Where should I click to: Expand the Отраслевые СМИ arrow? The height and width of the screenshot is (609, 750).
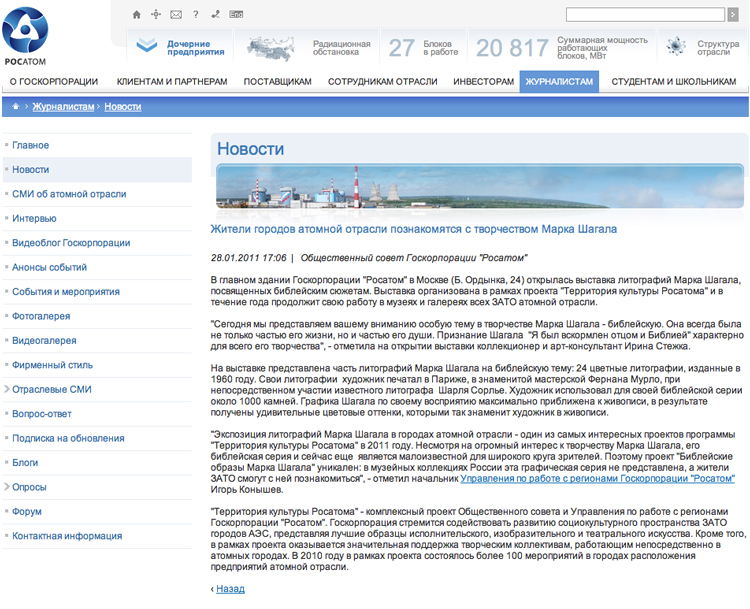[x=7, y=389]
